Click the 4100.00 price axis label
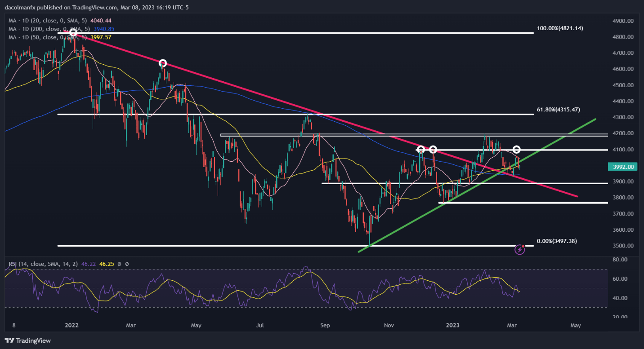 coord(623,150)
